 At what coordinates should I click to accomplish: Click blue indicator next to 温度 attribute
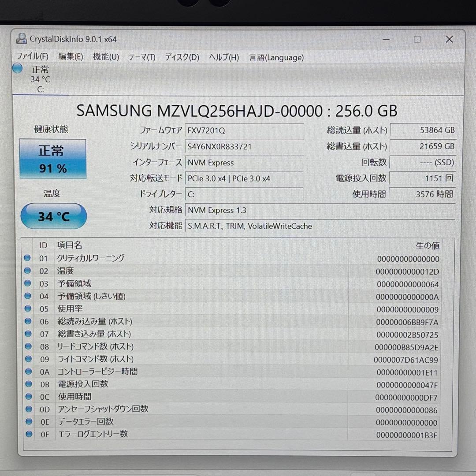(28, 271)
